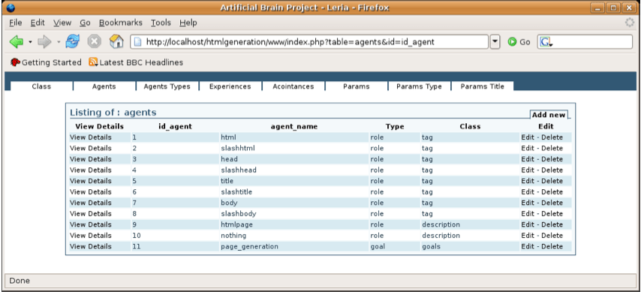View Details of the html agent
644x292 pixels.
(90, 137)
